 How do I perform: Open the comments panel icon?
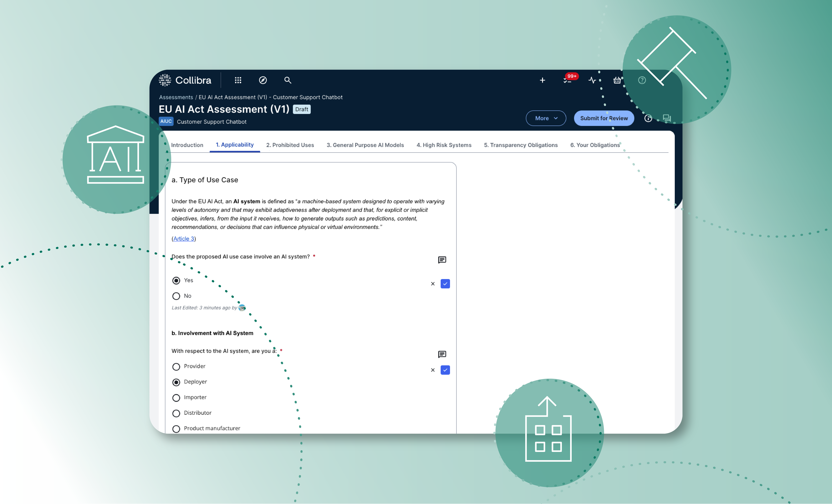click(x=667, y=118)
